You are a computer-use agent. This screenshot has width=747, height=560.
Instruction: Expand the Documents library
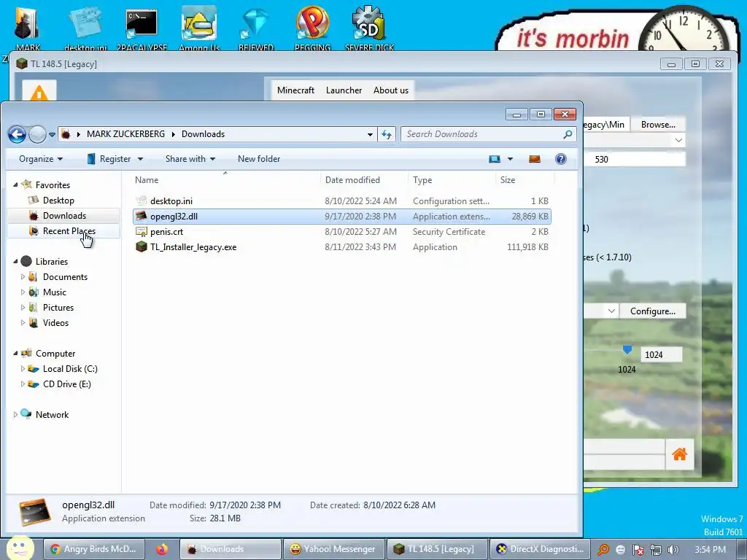[23, 276]
